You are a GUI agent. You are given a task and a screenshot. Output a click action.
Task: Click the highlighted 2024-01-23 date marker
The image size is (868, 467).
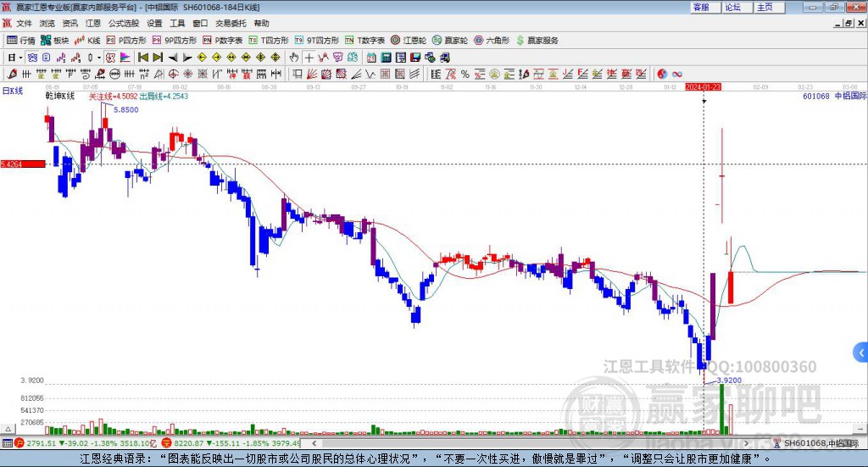(703, 87)
